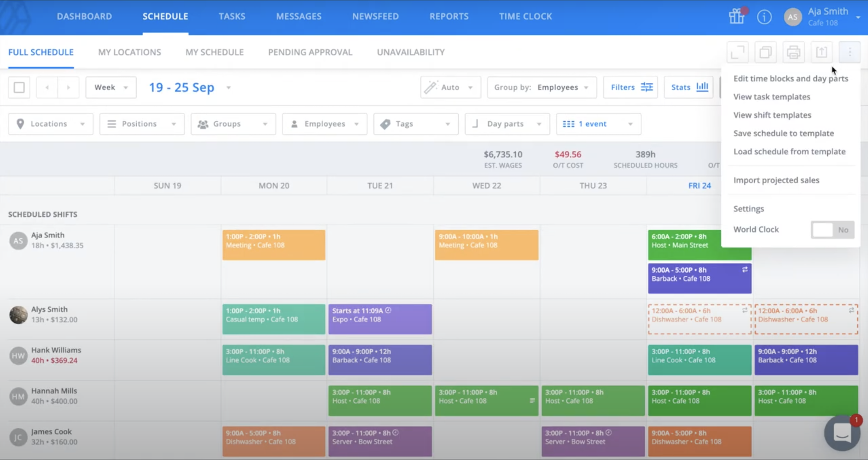868x460 pixels.
Task: Expand the Group by Employees dropdown
Action: pos(542,87)
